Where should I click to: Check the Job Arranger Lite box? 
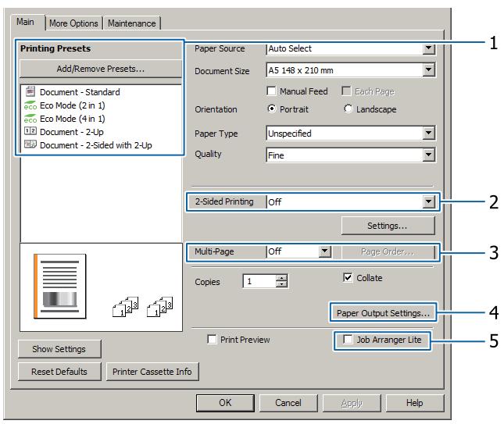[348, 339]
